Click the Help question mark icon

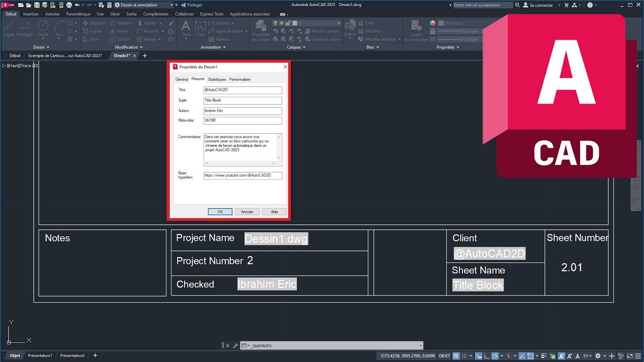[x=590, y=5]
